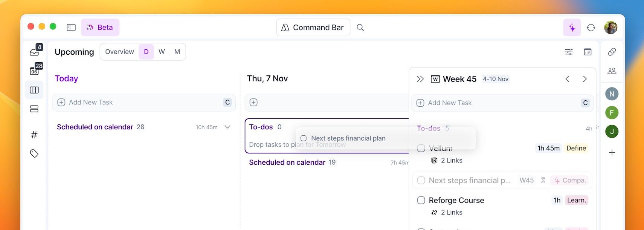Viewport: 644px width, 230px height.
Task: Open the calendar icon showing 28
Action: (x=35, y=71)
